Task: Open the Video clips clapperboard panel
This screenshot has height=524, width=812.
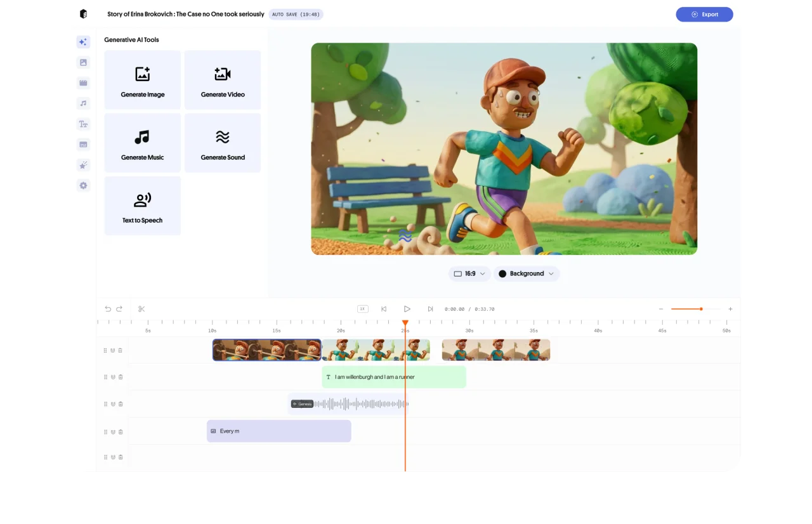Action: pos(83,83)
